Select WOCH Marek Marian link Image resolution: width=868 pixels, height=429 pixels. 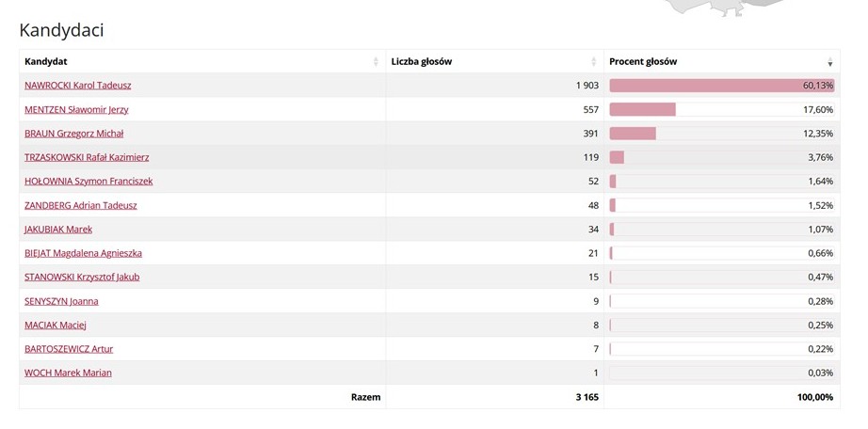pyautogui.click(x=68, y=373)
